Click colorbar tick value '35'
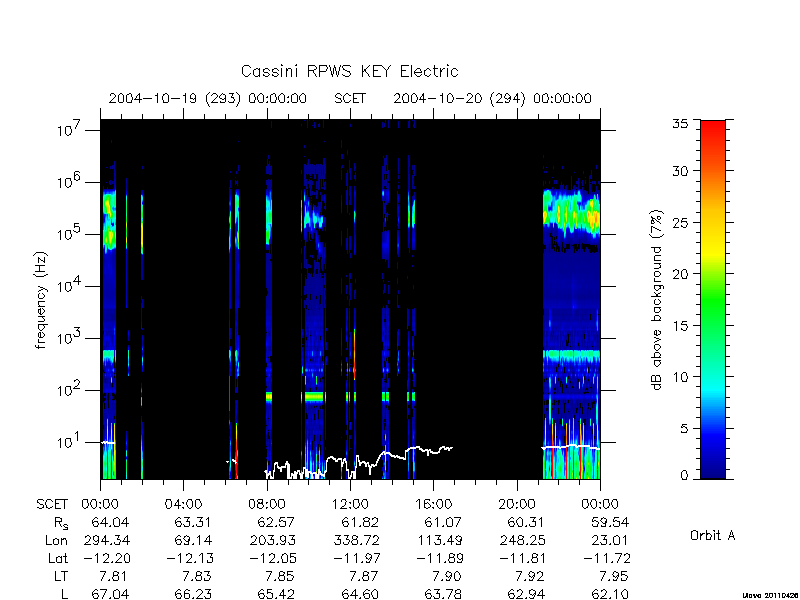This screenshot has width=800, height=600. [680, 123]
